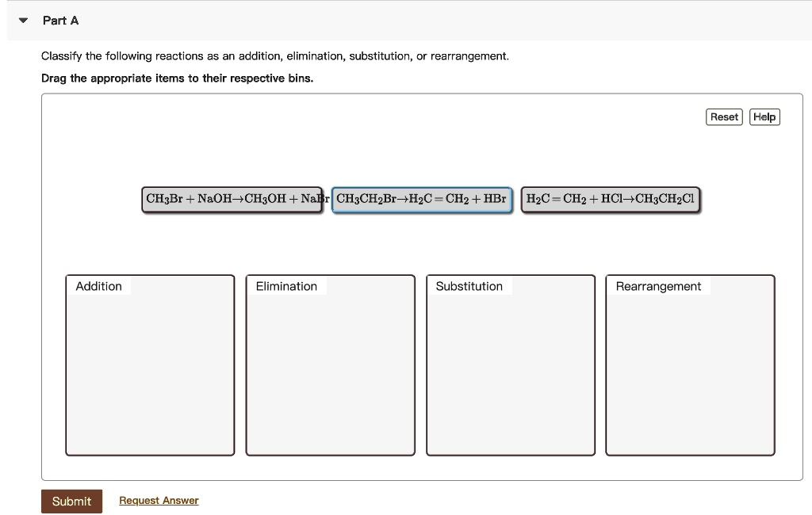Click the Addition bin label

pyautogui.click(x=98, y=286)
